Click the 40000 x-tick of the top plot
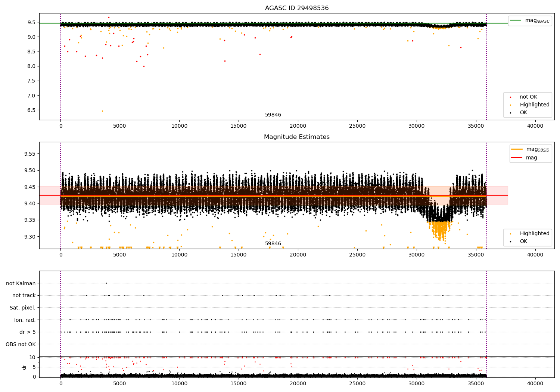 pyautogui.click(x=535, y=126)
